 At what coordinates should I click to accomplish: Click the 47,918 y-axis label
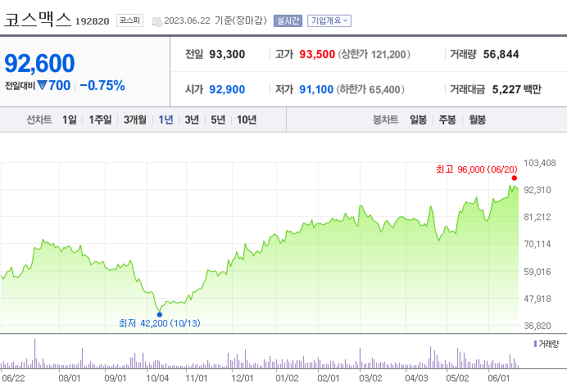point(538,299)
